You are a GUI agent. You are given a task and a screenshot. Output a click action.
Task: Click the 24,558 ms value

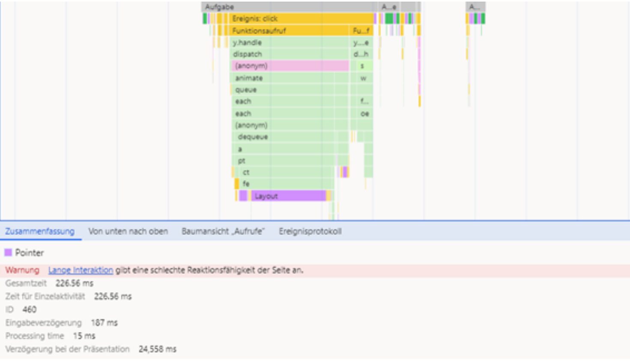(157, 349)
